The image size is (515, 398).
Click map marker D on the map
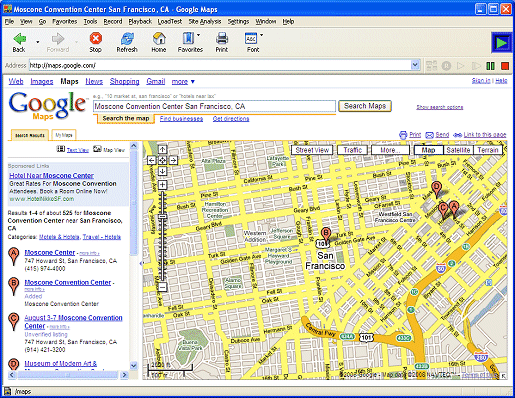[x=436, y=189]
